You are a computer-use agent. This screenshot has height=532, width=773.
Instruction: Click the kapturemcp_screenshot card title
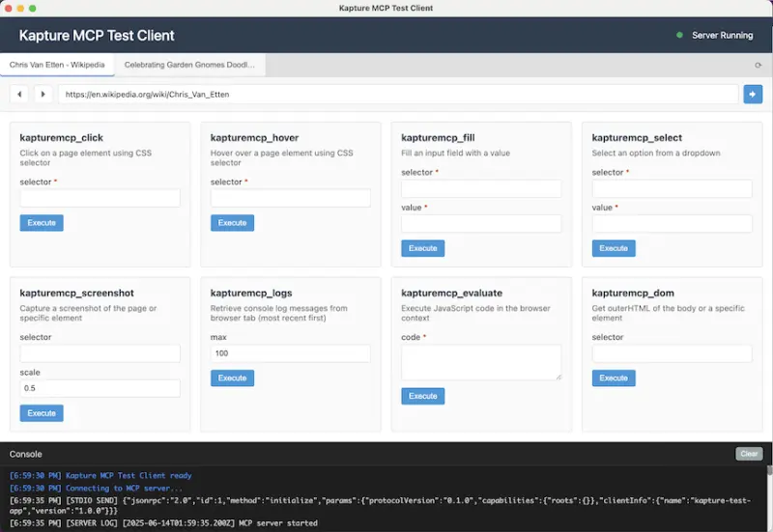[x=77, y=293]
